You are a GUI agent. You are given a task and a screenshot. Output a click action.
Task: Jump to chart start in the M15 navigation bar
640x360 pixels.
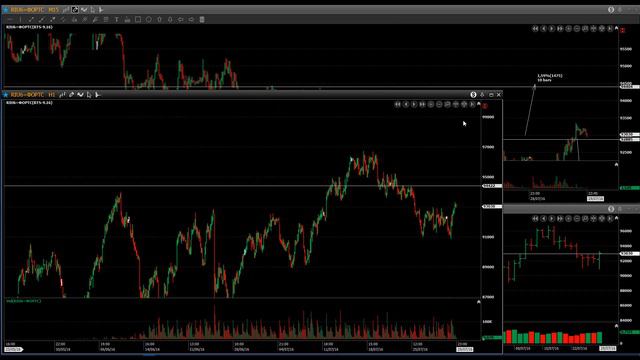coord(535,29)
